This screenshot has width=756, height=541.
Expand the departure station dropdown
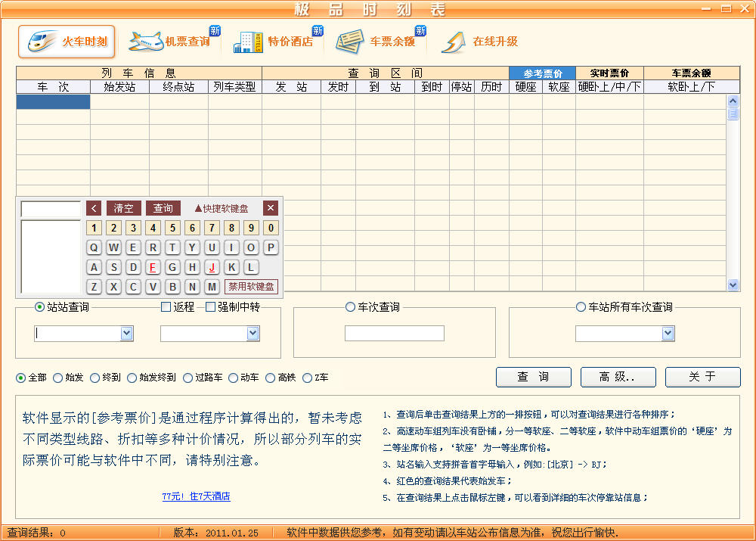click(x=127, y=334)
